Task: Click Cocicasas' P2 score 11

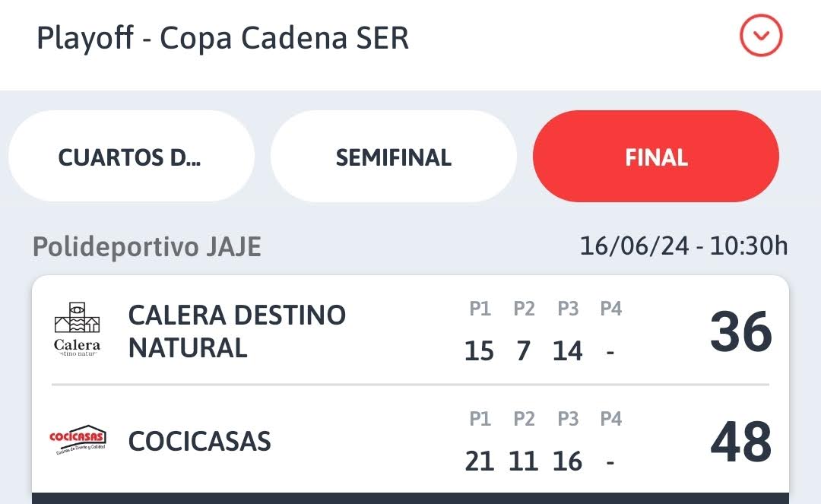Action: click(524, 461)
